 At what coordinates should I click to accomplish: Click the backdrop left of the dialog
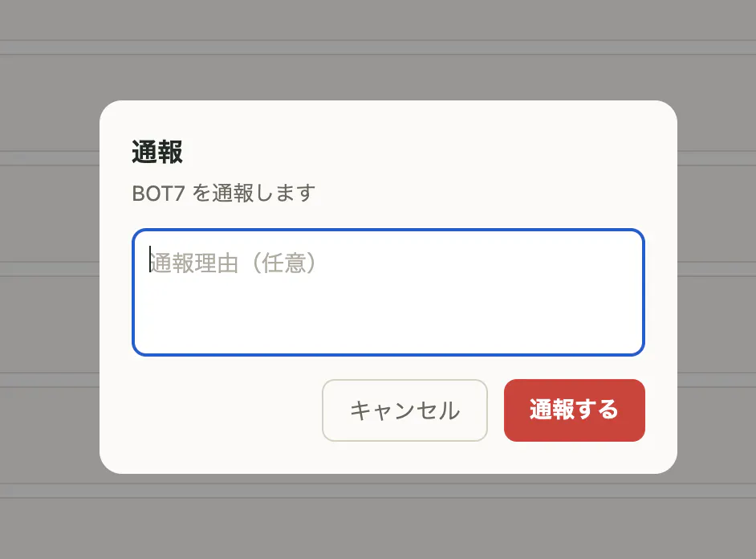[48, 289]
